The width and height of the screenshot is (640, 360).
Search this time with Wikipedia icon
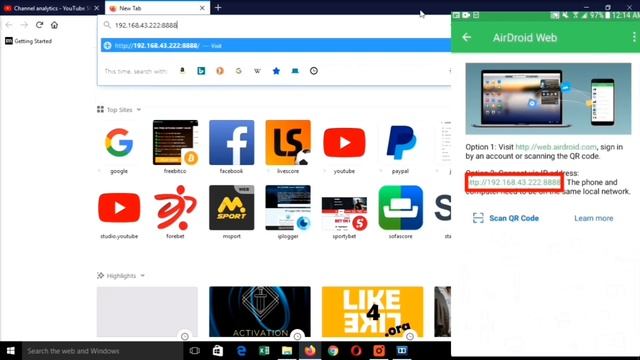258,71
